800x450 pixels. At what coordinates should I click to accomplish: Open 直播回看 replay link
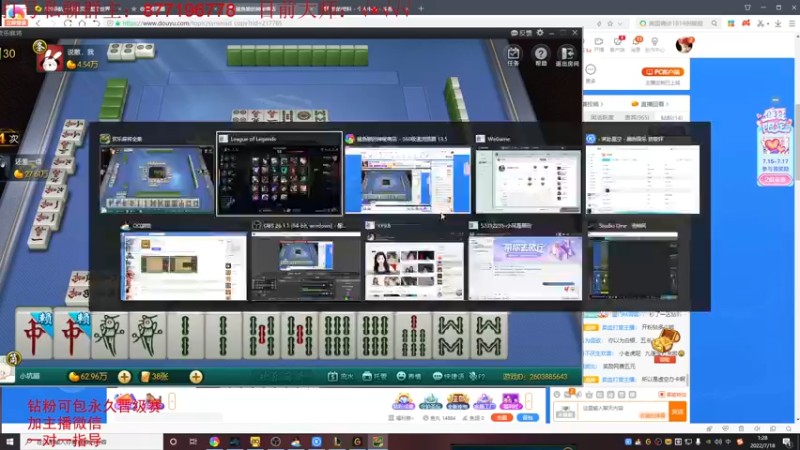pos(651,104)
